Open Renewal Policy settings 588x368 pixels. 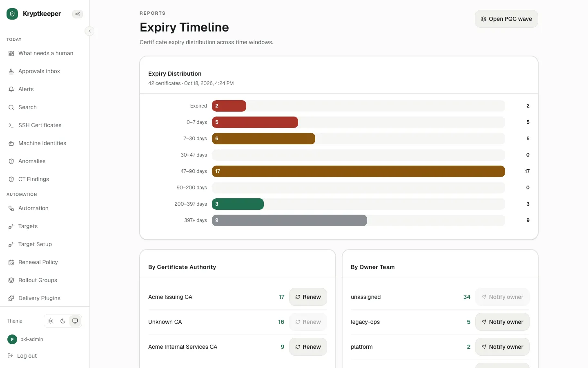(x=45, y=263)
